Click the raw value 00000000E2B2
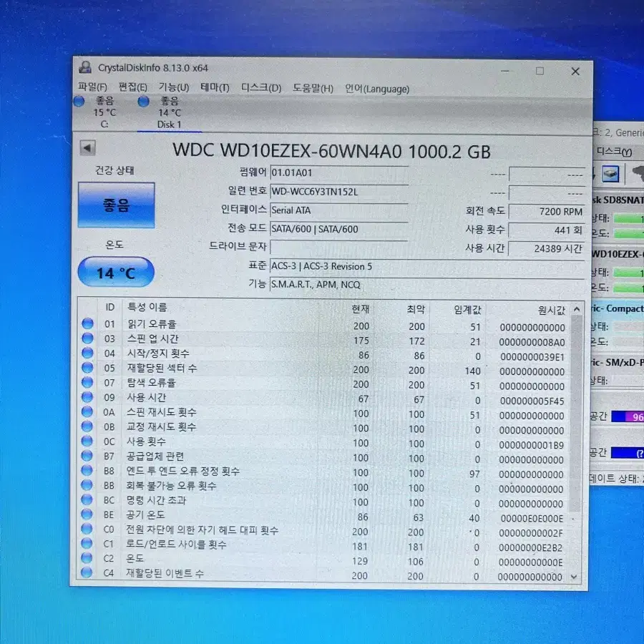 click(x=531, y=548)
